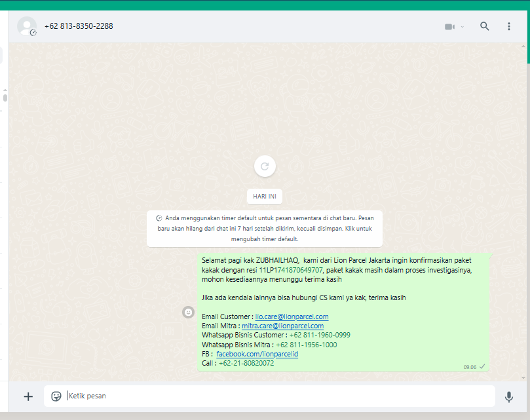Screen dimensions: 530x420
Task: Open the emoji and sticker picker
Action: tap(56, 396)
